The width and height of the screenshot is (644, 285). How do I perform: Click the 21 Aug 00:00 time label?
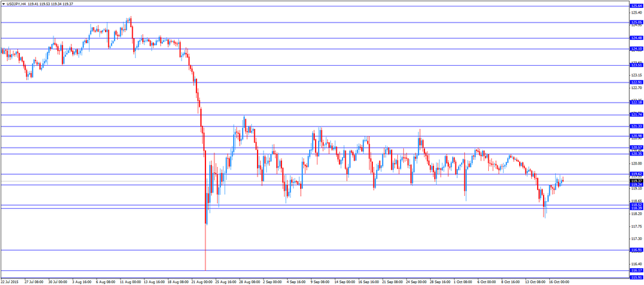202,282
